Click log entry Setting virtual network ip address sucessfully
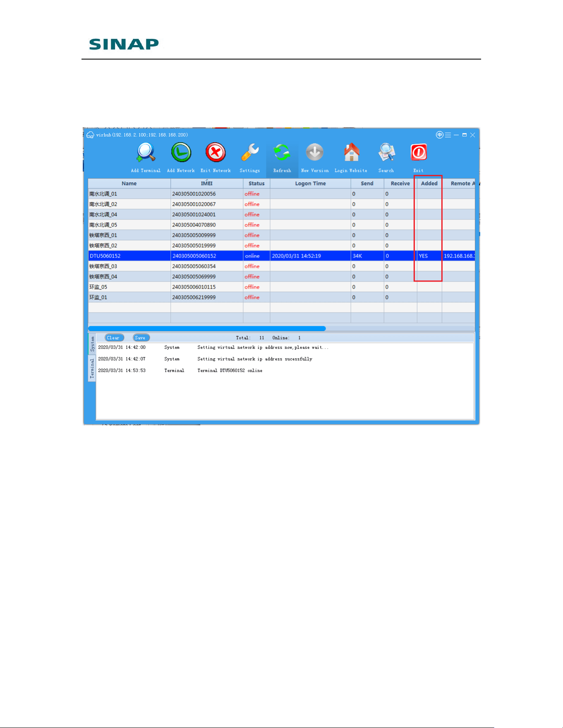This screenshot has height=728, width=563. 255,359
